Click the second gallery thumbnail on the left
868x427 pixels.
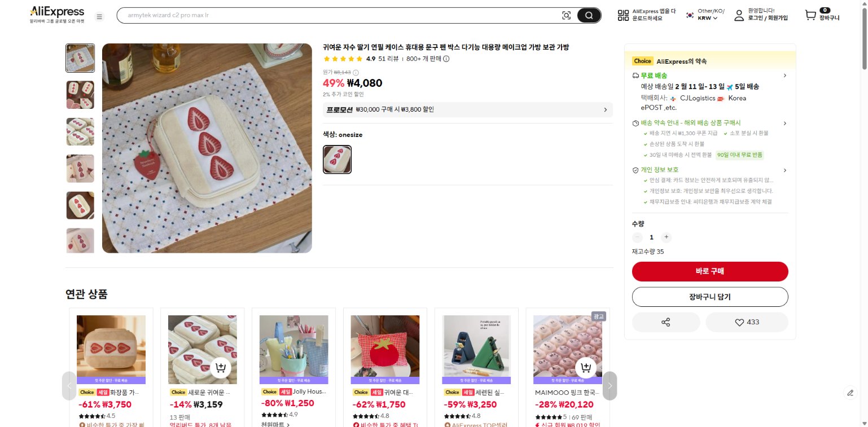point(80,95)
